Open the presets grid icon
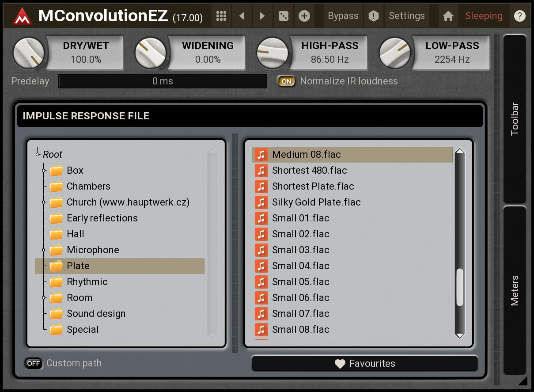The width and height of the screenshot is (534, 392). point(221,16)
